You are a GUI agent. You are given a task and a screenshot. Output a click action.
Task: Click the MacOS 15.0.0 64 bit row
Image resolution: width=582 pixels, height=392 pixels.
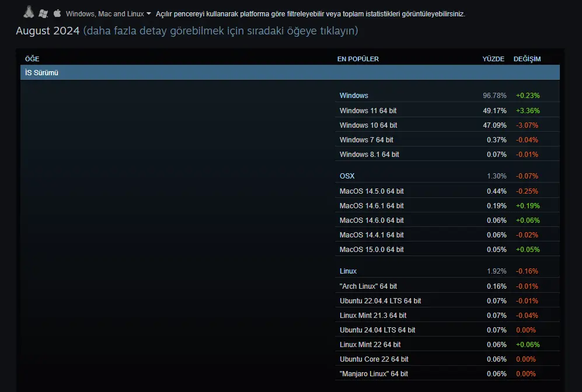[447, 249]
